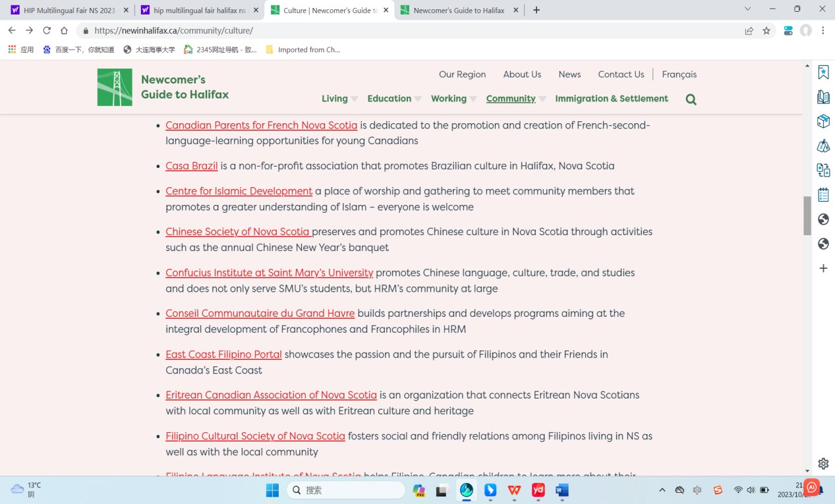835x504 pixels.
Task: Click the sidebar settings gear icon
Action: tap(823, 463)
